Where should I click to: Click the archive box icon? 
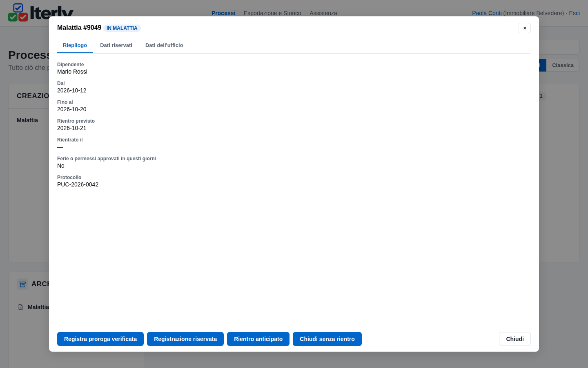coord(22,284)
